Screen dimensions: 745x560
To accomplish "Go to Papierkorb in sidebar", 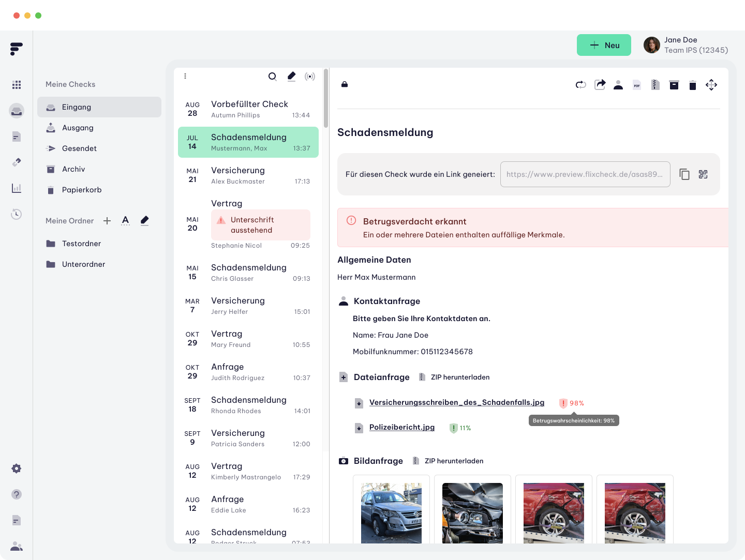I will pos(82,190).
